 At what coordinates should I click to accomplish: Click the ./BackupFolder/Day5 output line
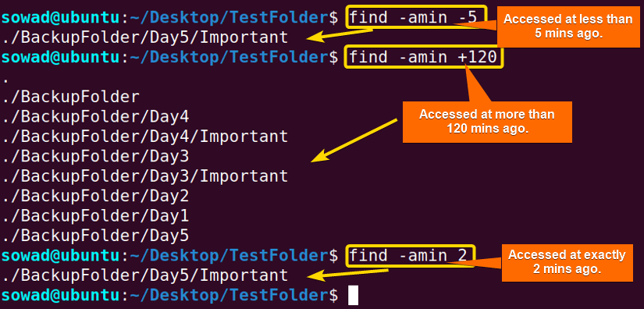(95, 236)
